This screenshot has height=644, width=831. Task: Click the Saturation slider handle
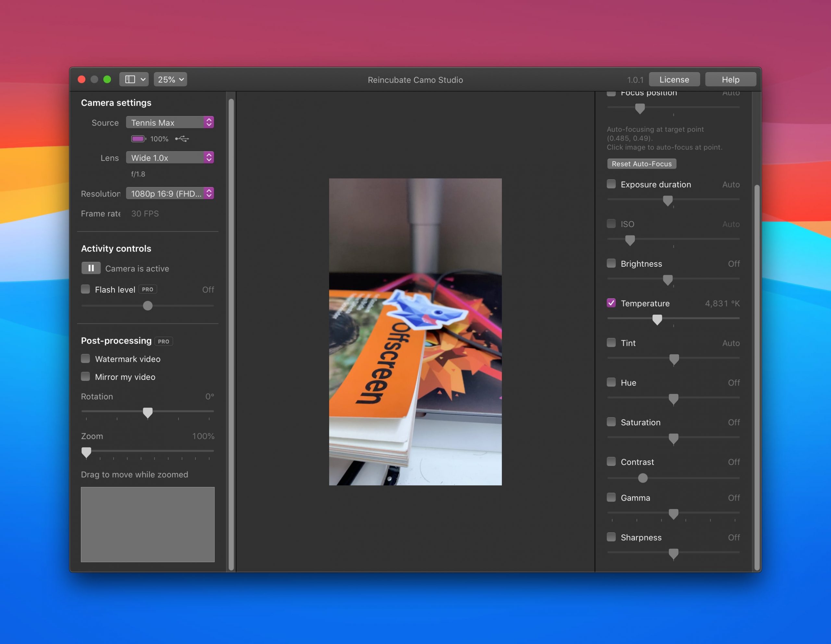[x=674, y=439]
